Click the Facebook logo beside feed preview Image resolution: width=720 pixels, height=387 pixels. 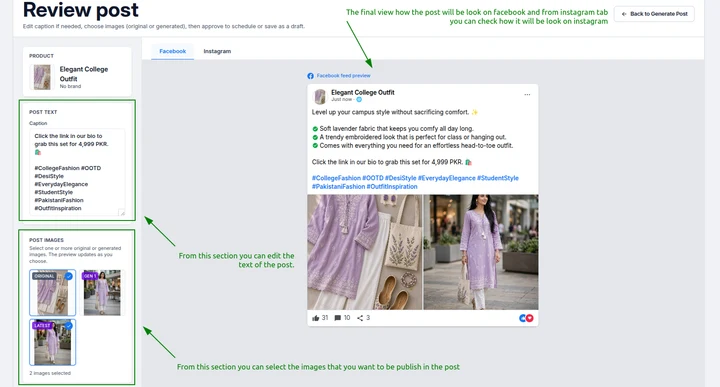tap(310, 76)
